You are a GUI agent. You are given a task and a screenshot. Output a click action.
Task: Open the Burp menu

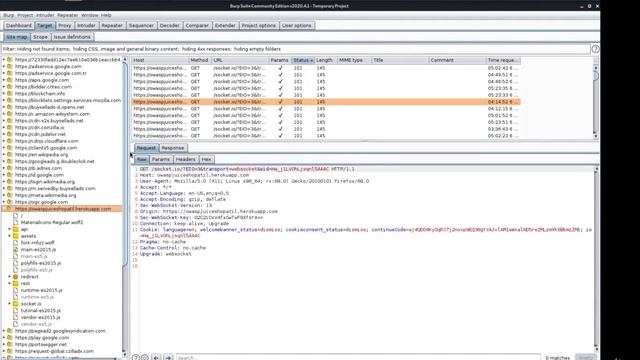coord(9,15)
